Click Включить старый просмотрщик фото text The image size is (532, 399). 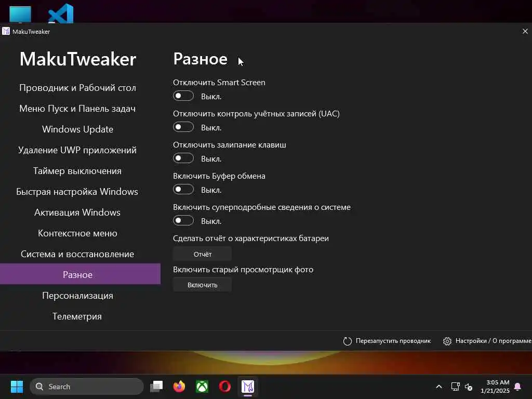pyautogui.click(x=243, y=270)
